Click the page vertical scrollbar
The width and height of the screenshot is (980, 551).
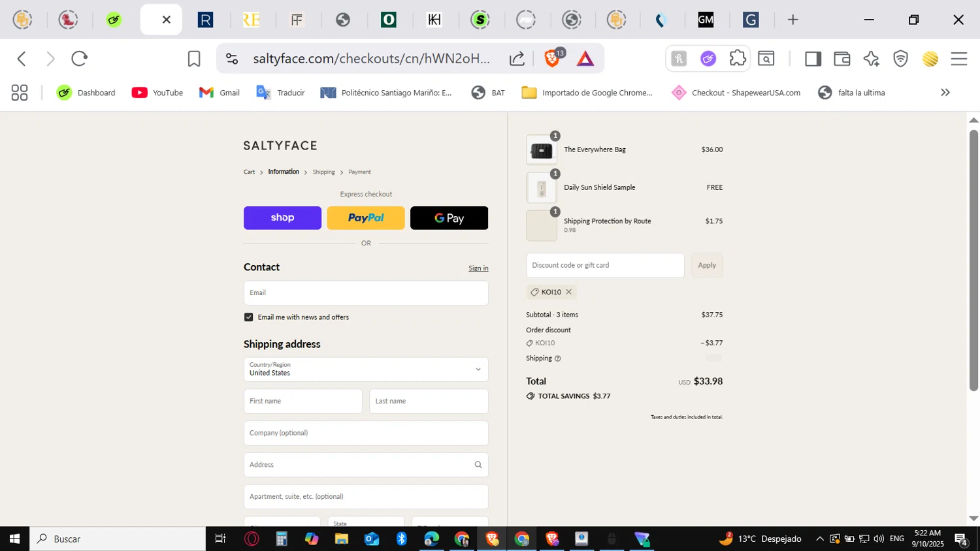click(973, 261)
